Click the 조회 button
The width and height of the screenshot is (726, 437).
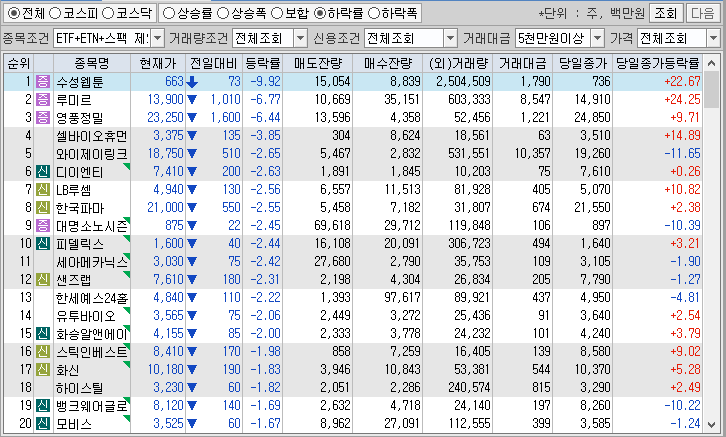tap(666, 13)
